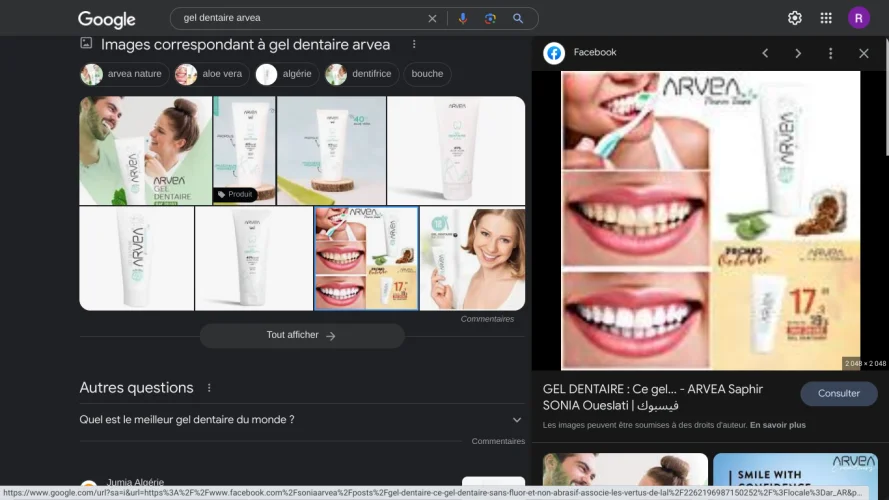Image resolution: width=889 pixels, height=500 pixels.
Task: Open Google Lens image search
Action: click(490, 18)
